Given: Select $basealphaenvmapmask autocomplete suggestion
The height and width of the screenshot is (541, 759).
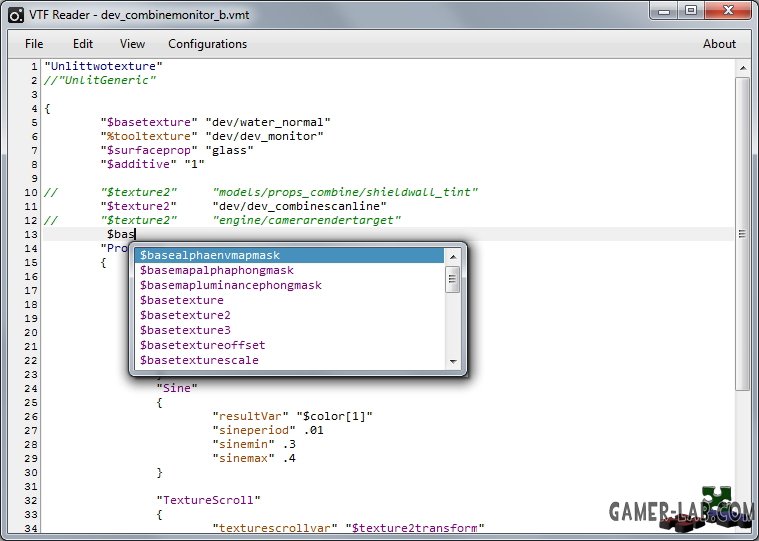Looking at the screenshot, I should pyautogui.click(x=289, y=255).
